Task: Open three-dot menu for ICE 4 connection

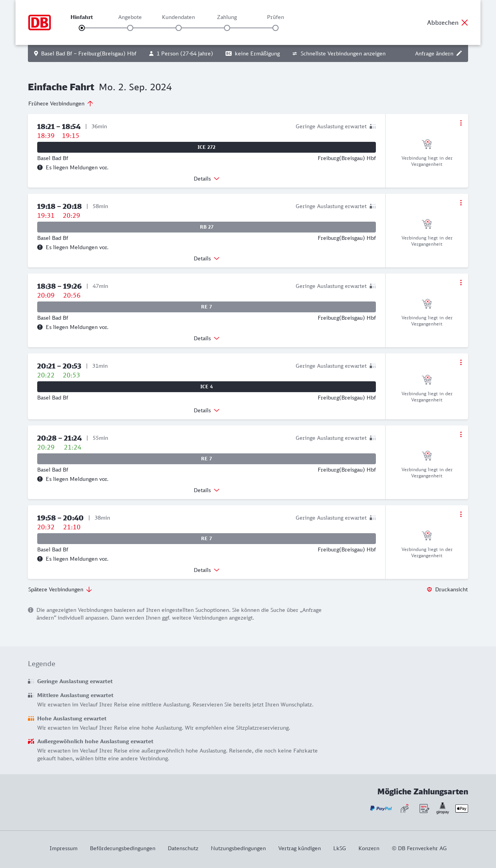Action: pyautogui.click(x=461, y=362)
